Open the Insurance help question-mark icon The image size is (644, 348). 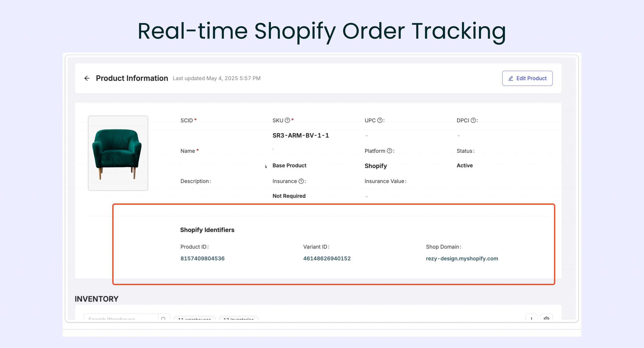[x=301, y=181]
